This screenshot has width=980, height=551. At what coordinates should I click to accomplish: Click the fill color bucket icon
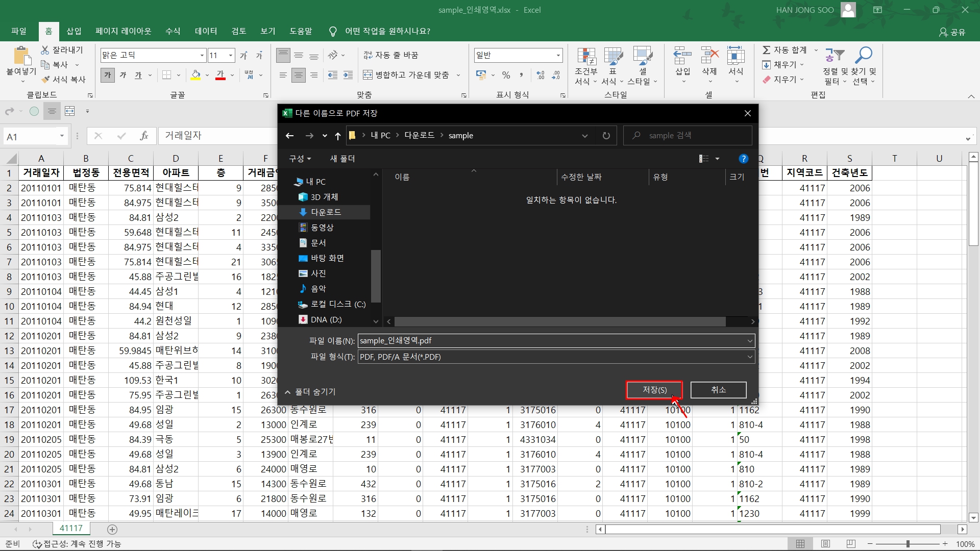point(195,75)
